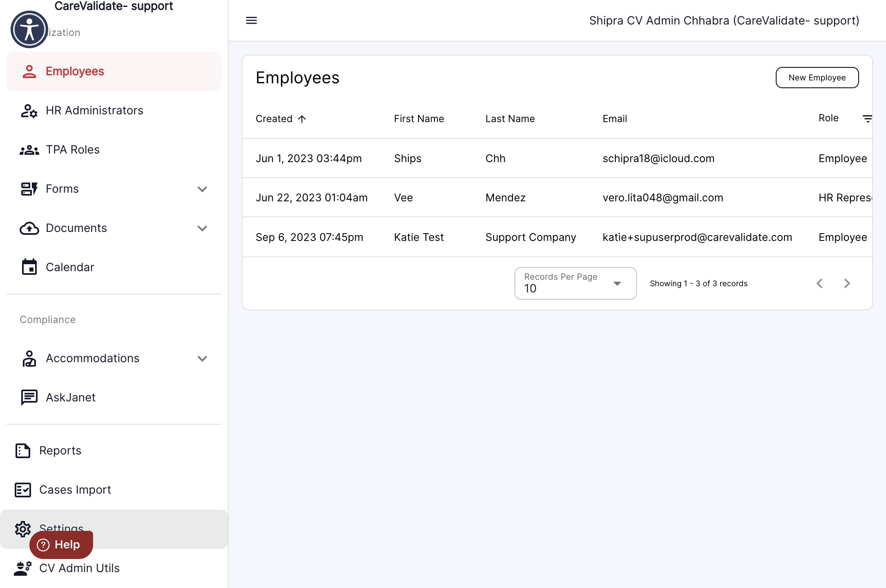
Task: Click the Role column header
Action: [828, 118]
